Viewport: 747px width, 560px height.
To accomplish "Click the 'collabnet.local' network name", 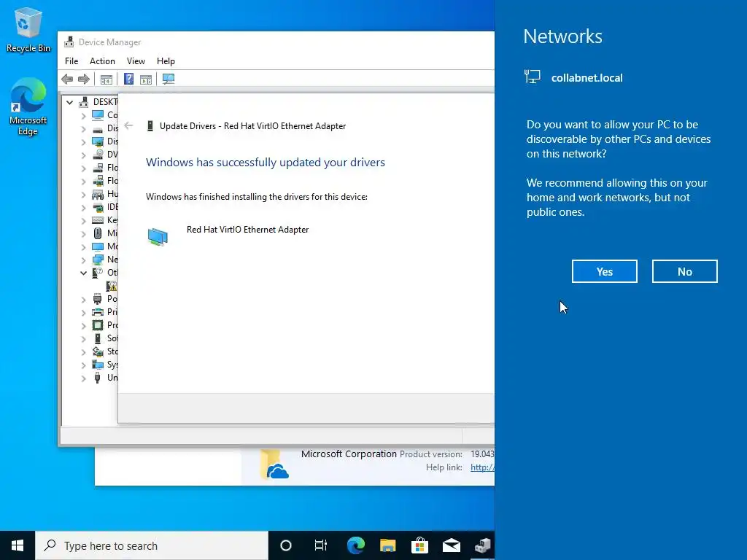I will point(587,77).
